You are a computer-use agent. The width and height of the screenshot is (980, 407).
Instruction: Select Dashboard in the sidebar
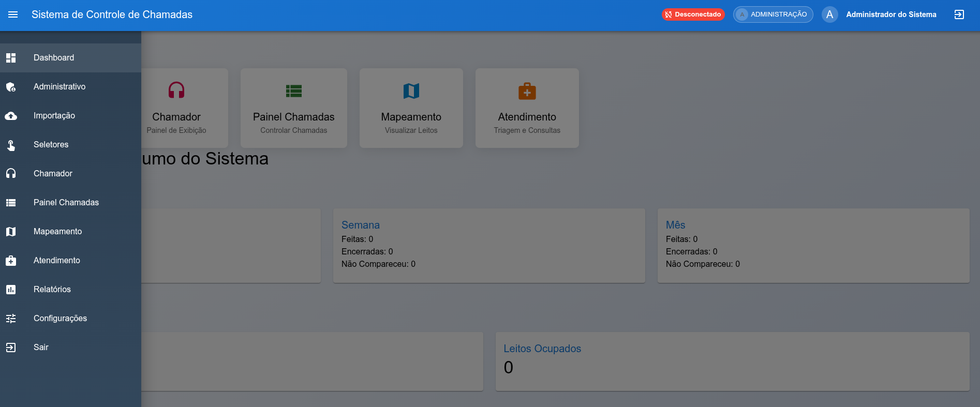coord(54,58)
